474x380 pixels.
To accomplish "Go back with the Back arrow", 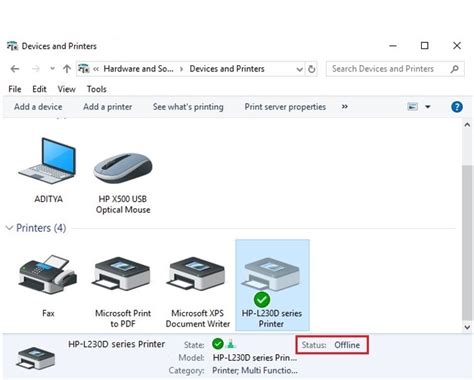I will (15, 69).
